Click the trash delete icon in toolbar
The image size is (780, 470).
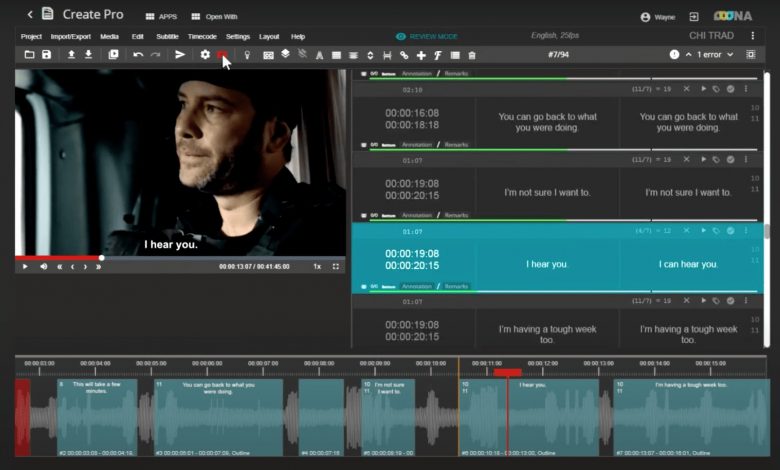[472, 55]
